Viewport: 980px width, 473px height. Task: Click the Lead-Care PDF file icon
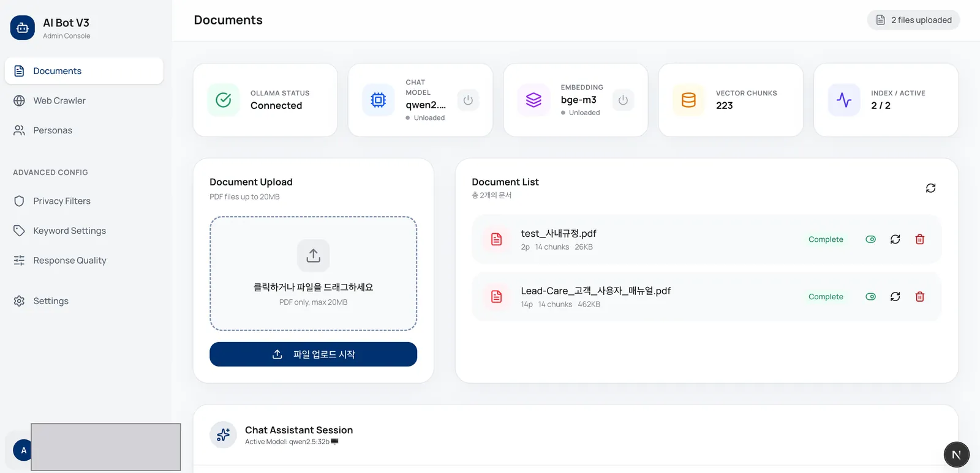coord(497,297)
